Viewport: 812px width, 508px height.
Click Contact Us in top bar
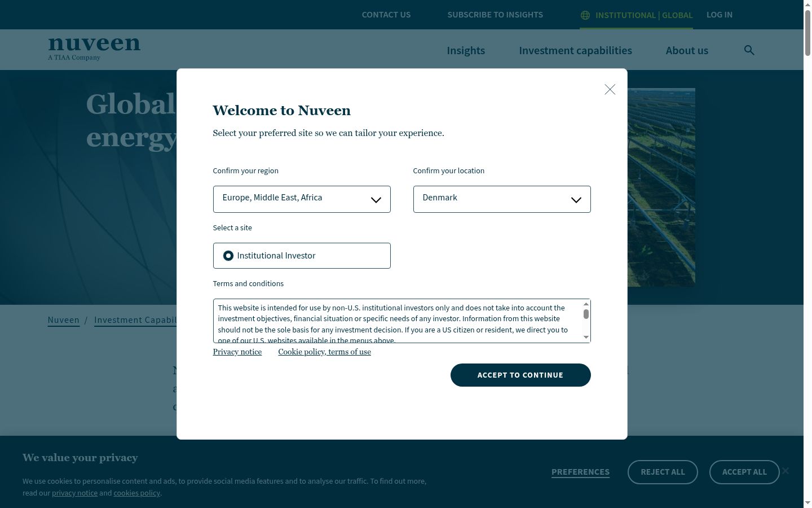pos(386,15)
